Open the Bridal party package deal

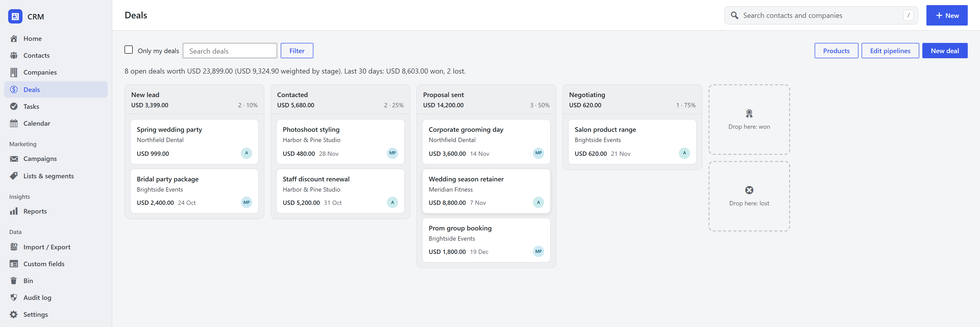[x=194, y=191]
